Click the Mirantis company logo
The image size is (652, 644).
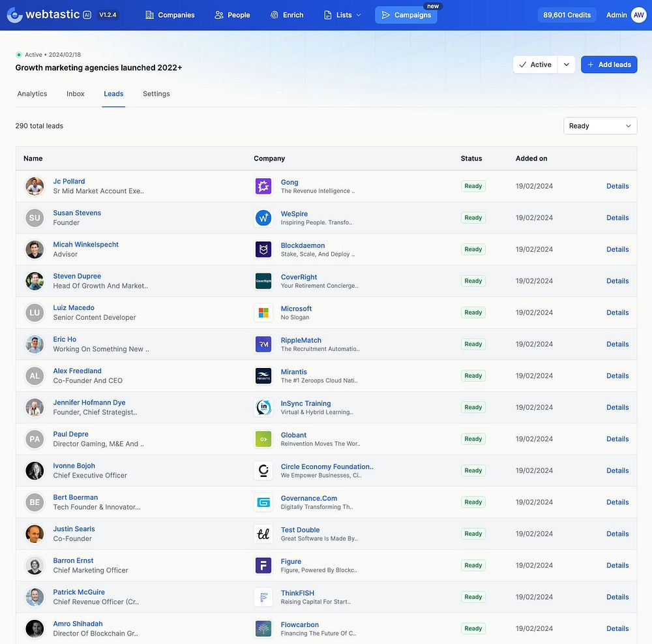(263, 376)
